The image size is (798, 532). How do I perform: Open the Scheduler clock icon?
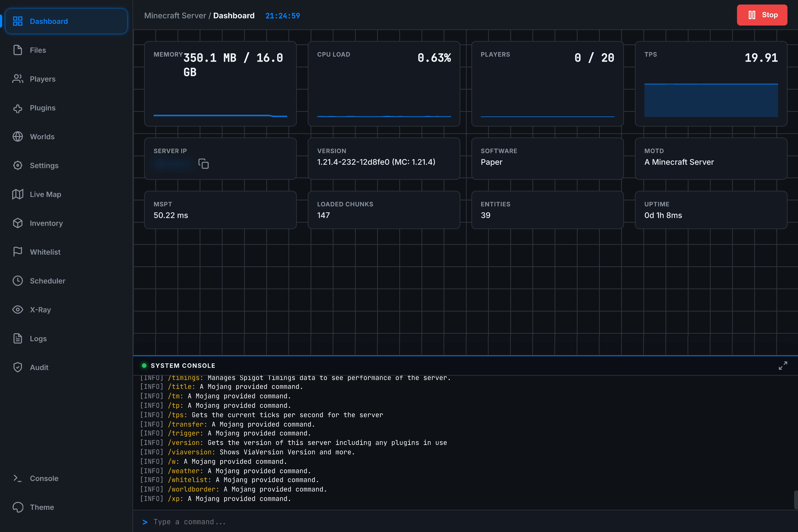point(18,281)
